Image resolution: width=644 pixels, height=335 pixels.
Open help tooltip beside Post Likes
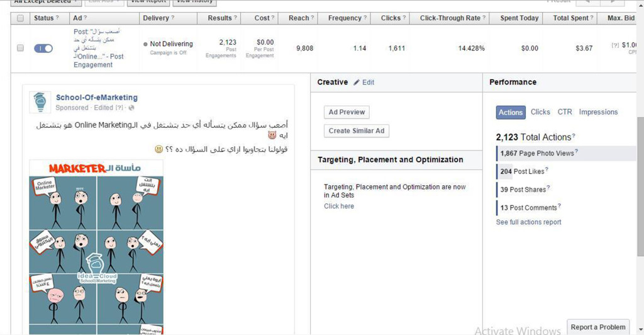click(x=547, y=170)
